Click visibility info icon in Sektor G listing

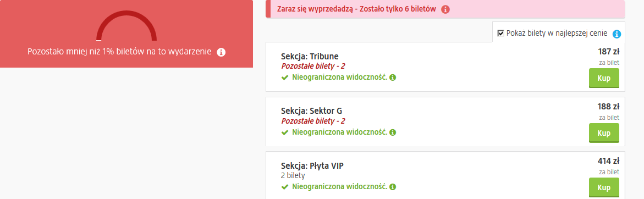point(393,132)
